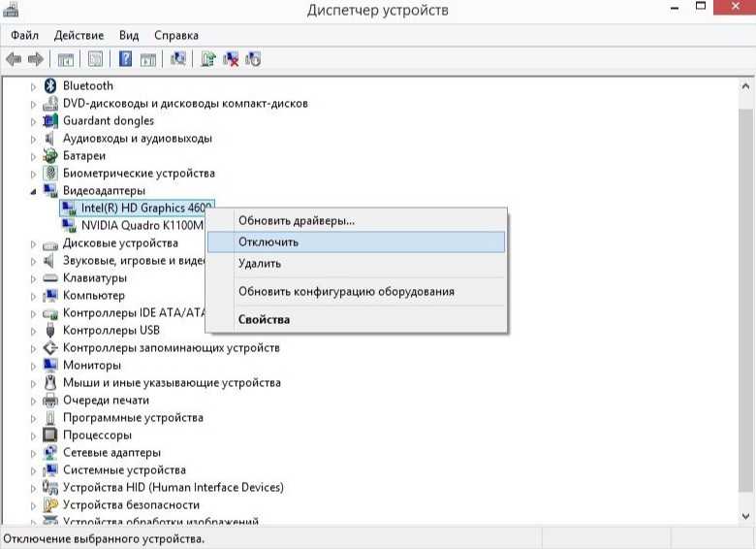The height and width of the screenshot is (549, 756).
Task: Click the scrollbar up arrow
Action: click(x=745, y=86)
